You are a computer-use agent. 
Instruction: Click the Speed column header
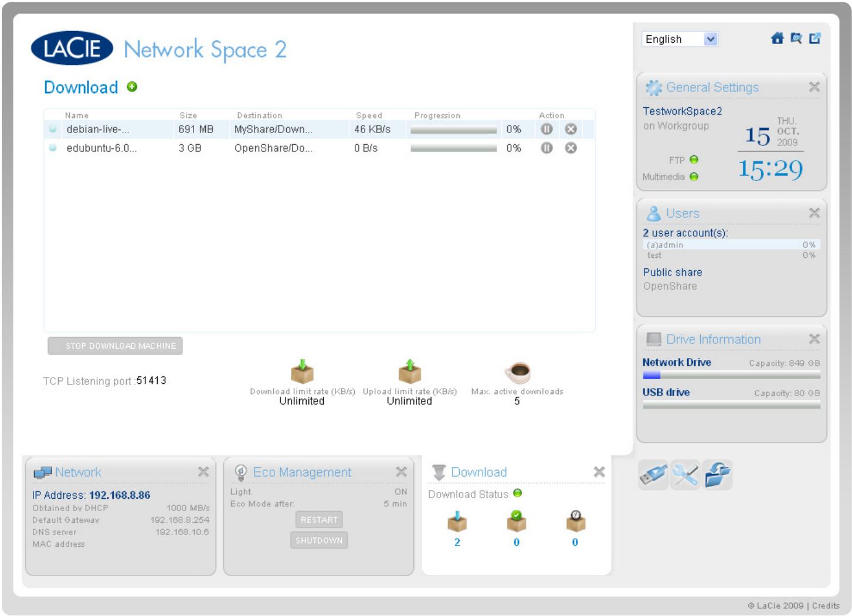[x=369, y=115]
